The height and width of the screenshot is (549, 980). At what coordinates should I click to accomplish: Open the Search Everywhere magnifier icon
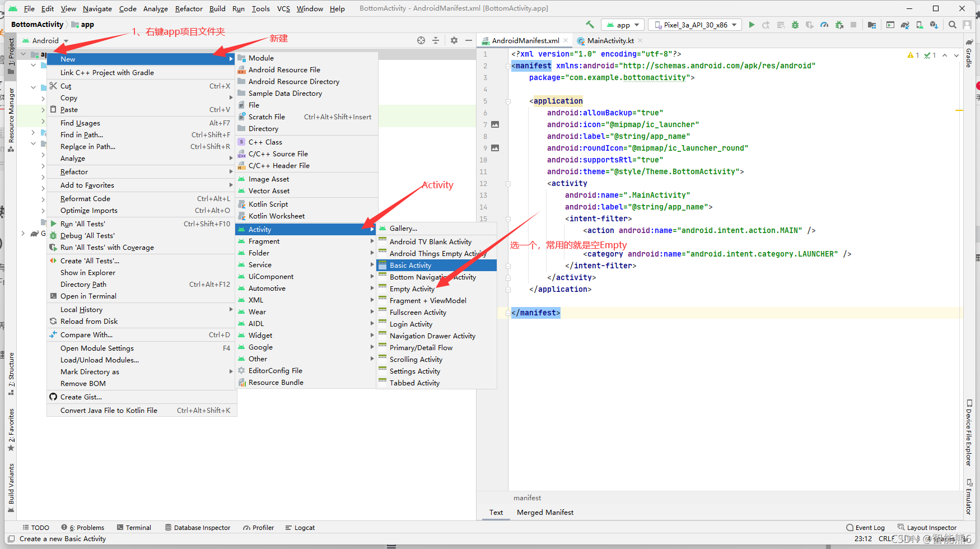click(953, 25)
